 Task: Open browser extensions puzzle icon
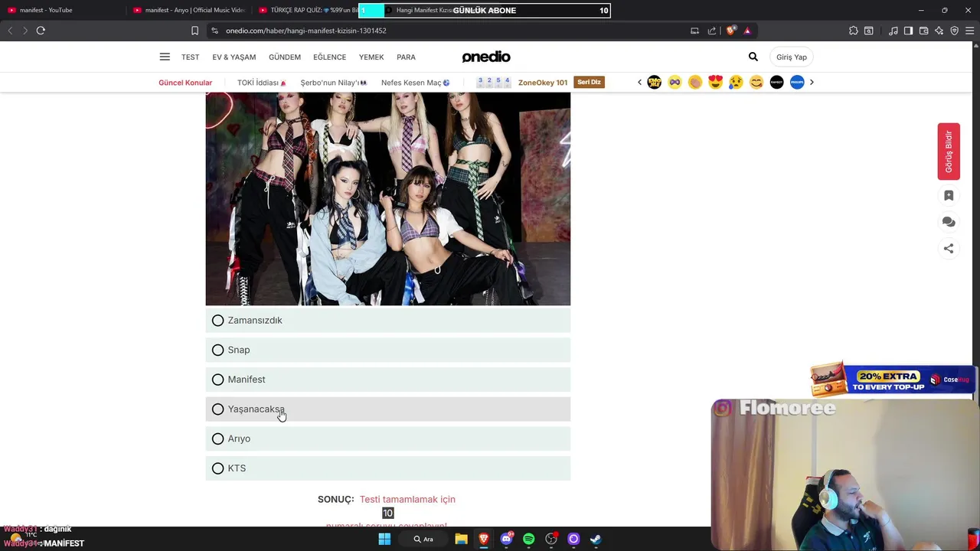point(854,31)
